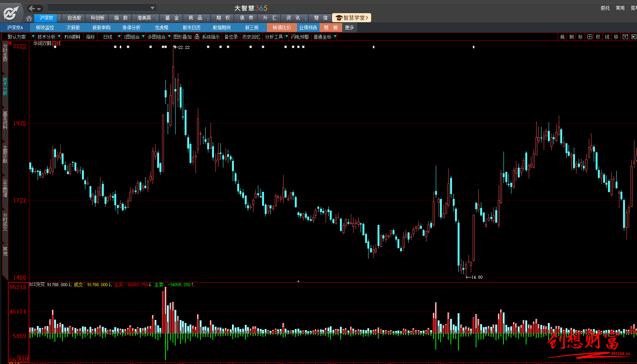Expand the 技术分析 toolbar dropdown arrow

59,36
